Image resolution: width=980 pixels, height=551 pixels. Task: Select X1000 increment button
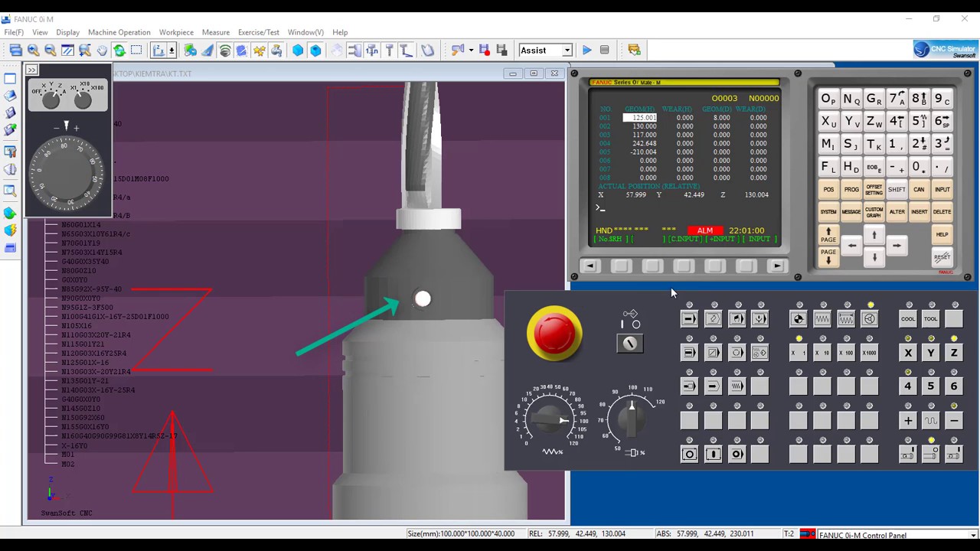(x=869, y=353)
